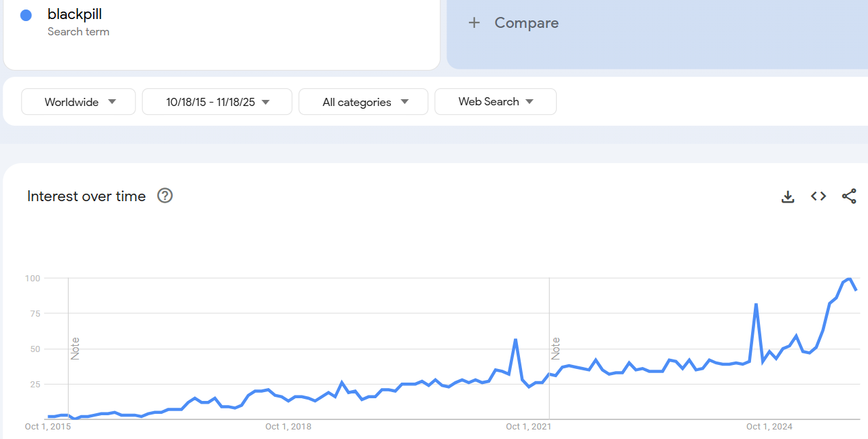The width and height of the screenshot is (868, 439).
Task: Open the 10/18/15 - 11/18/25 date range dropdown
Action: tap(217, 102)
